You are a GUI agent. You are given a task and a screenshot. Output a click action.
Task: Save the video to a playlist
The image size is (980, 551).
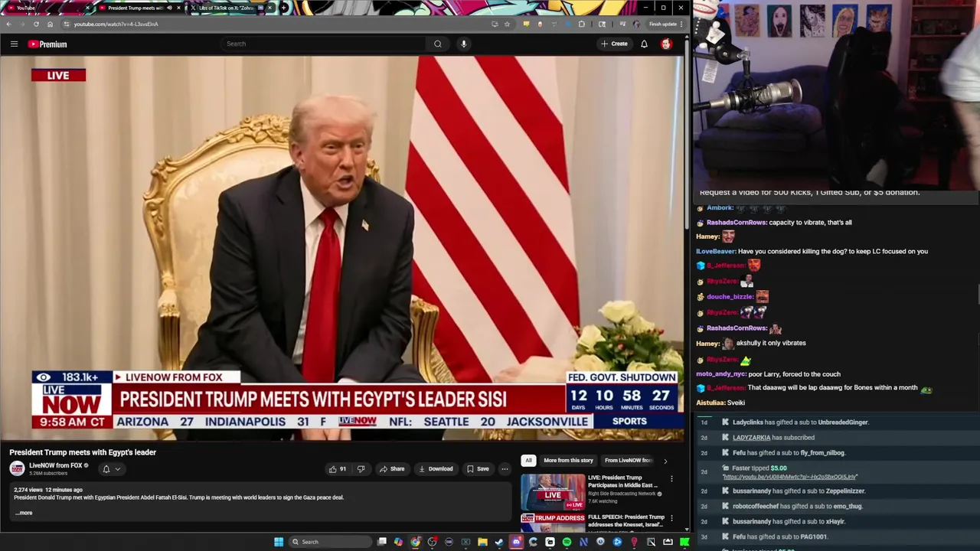pyautogui.click(x=478, y=469)
